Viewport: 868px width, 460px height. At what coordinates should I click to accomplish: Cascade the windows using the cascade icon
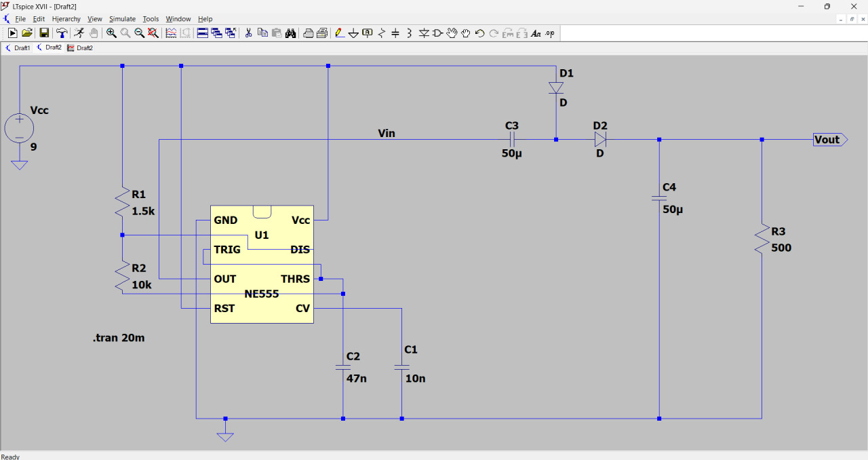point(216,33)
